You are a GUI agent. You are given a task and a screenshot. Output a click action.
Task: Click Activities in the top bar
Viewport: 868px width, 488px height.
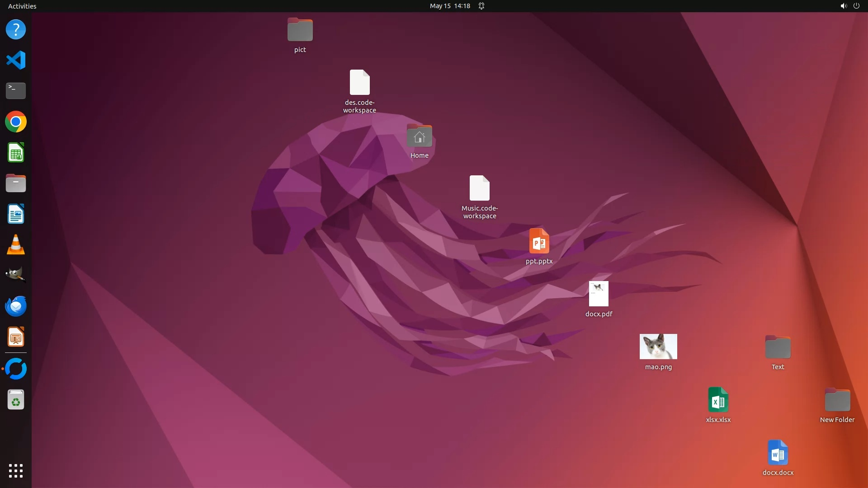[22, 6]
